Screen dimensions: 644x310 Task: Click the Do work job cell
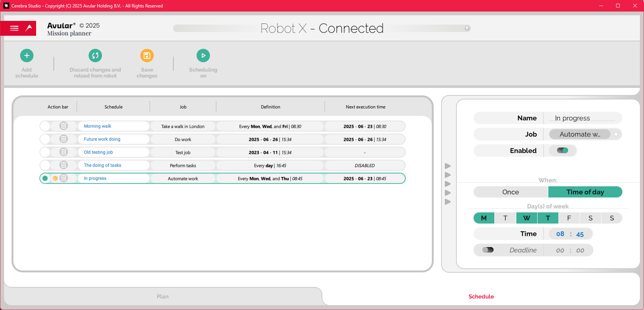tap(183, 139)
